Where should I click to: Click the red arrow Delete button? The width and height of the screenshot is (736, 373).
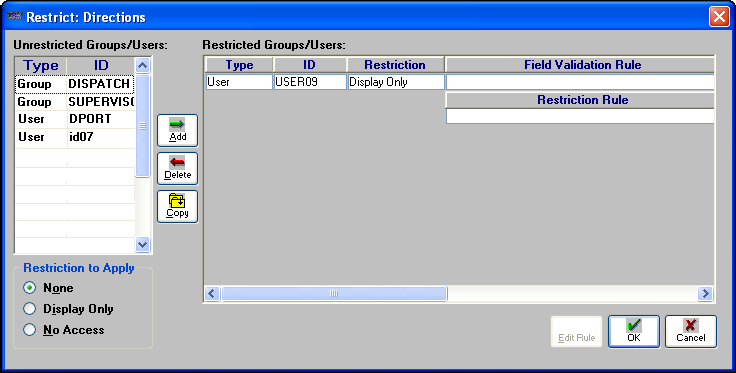[177, 168]
